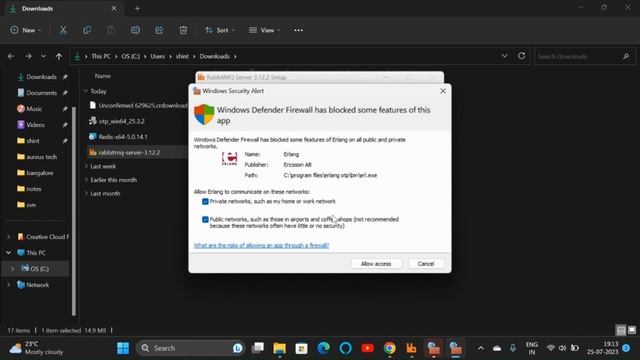Click the navigation pane scrollbar

74,210
